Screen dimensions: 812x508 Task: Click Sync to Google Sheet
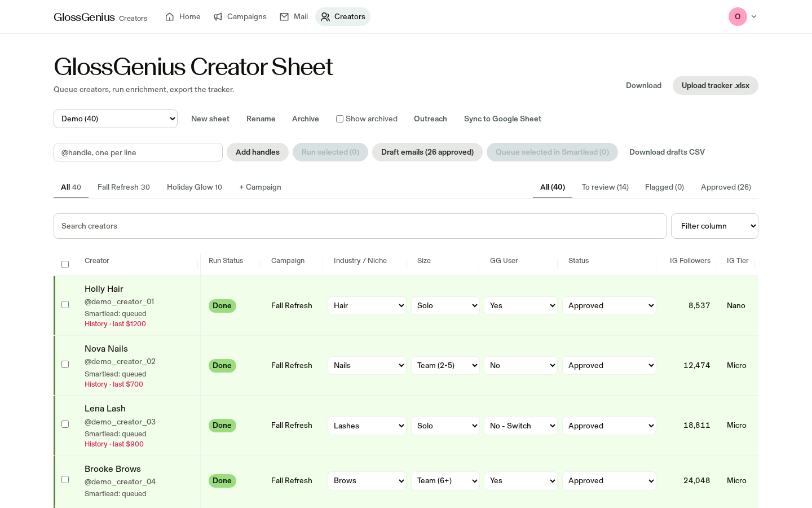(x=502, y=119)
